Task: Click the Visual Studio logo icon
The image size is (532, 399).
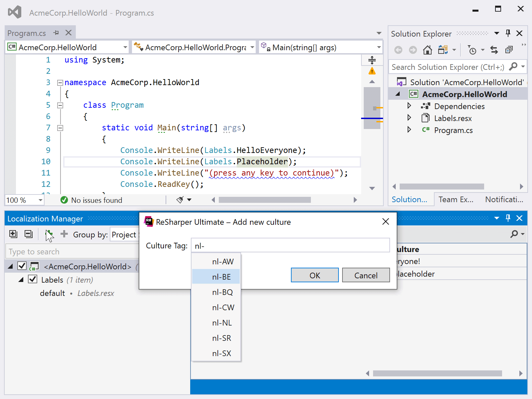Action: (x=15, y=12)
